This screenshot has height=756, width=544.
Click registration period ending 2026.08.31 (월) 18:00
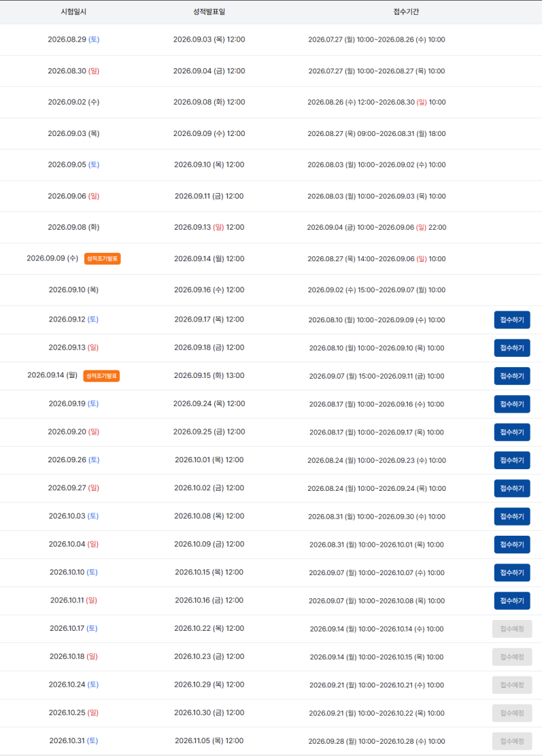click(377, 133)
